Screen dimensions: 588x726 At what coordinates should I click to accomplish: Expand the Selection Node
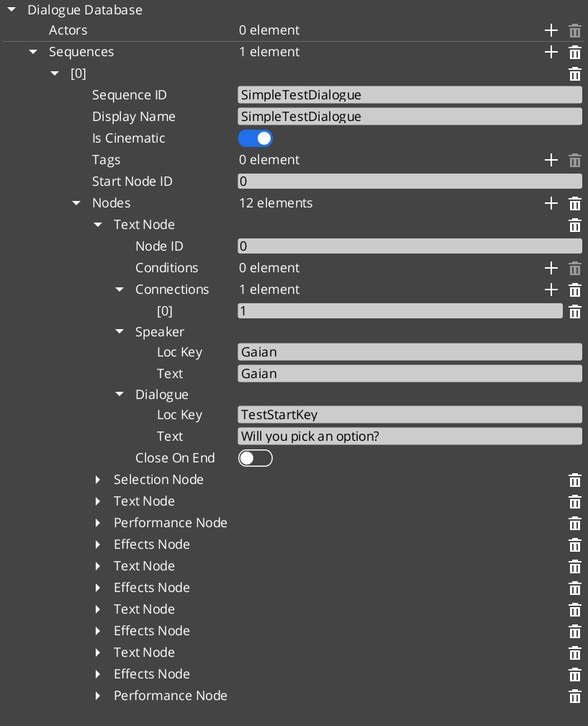pyautogui.click(x=99, y=480)
